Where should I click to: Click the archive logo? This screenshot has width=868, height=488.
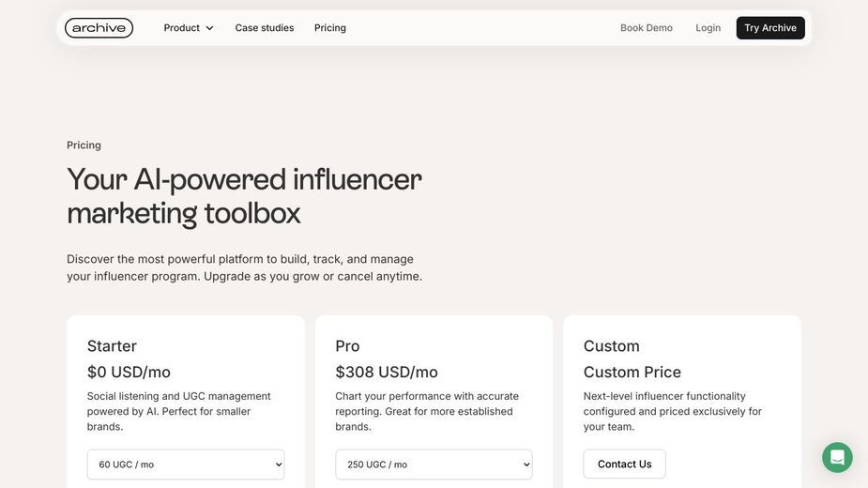99,28
